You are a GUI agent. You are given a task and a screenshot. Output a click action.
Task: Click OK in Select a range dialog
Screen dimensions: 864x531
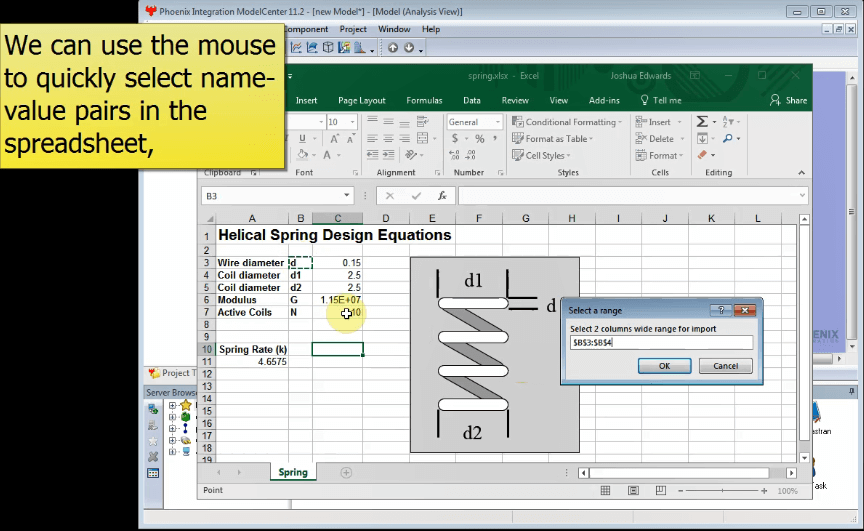665,366
